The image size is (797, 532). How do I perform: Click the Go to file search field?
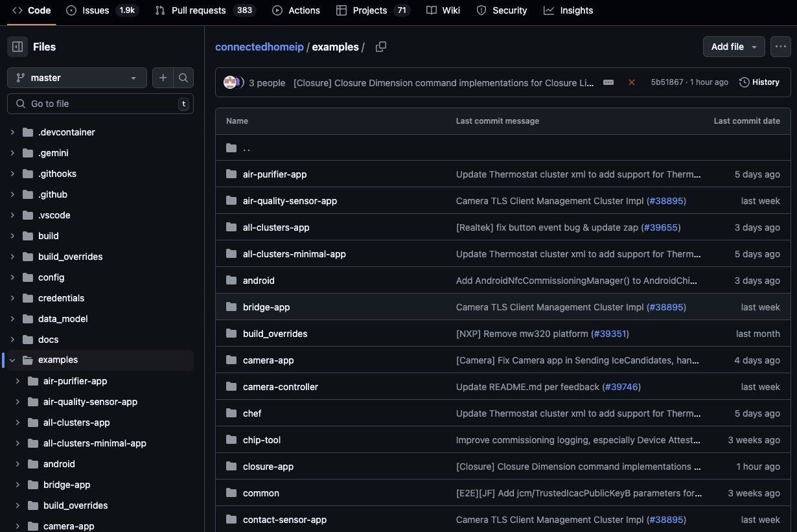[x=100, y=104]
